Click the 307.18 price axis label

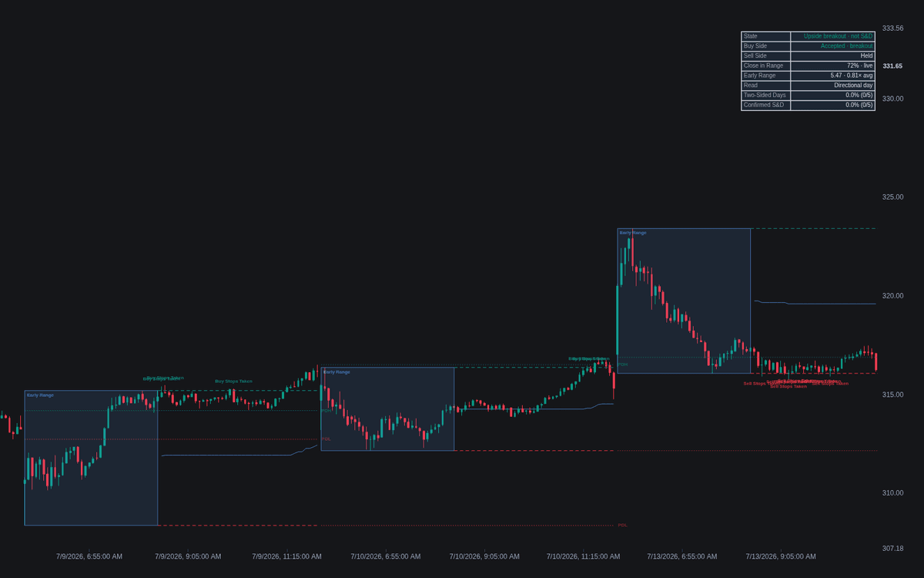coord(892,549)
